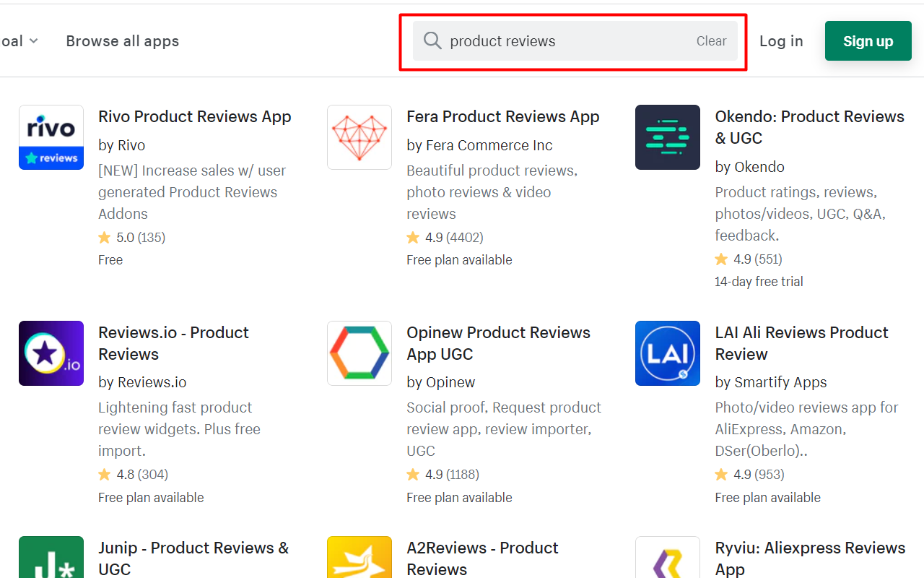Click the 'Social proof, Request product review' description

click(x=504, y=429)
